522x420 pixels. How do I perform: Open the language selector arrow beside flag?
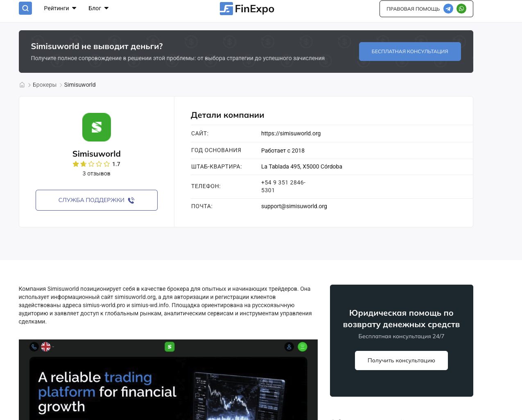53,347
